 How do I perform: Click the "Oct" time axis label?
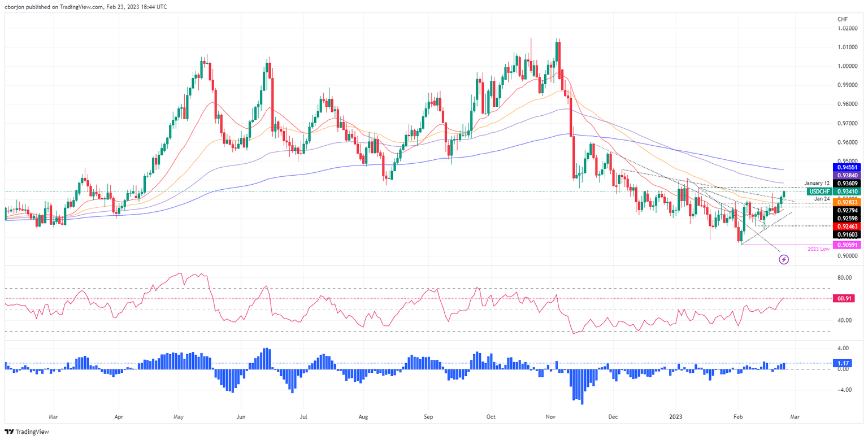pos(491,417)
